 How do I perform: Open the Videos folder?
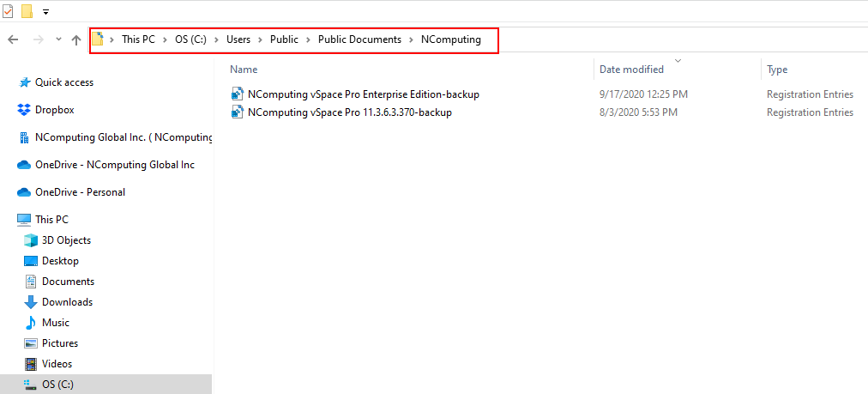(57, 364)
